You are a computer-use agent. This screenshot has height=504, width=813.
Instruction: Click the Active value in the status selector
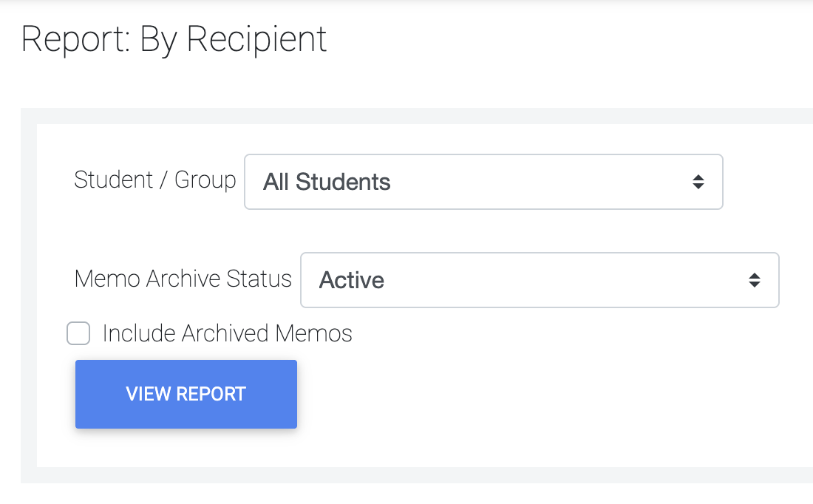[x=352, y=280]
